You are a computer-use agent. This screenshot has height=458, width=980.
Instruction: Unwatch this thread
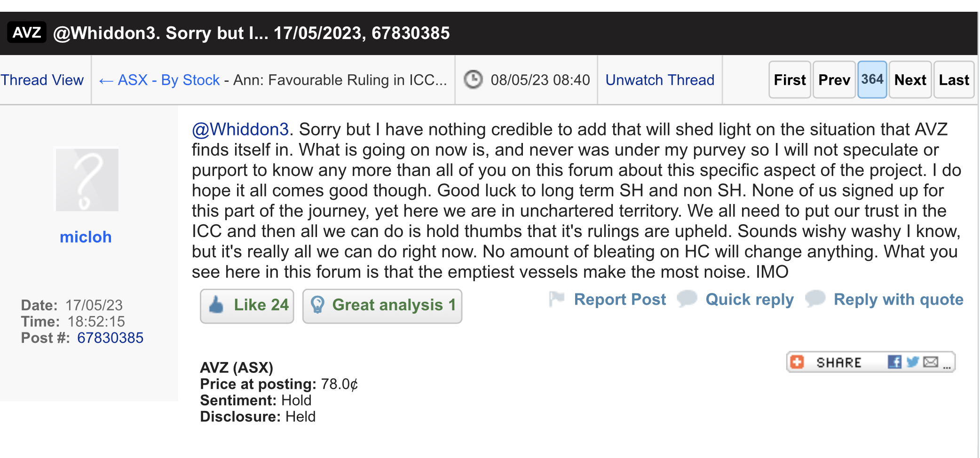[x=660, y=80]
